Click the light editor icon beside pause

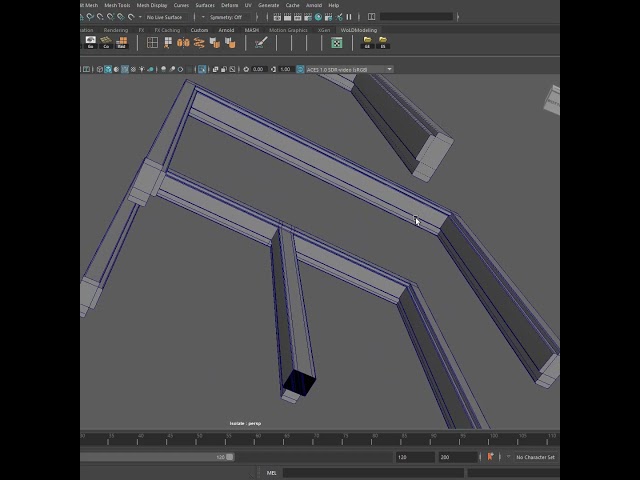(x=339, y=17)
